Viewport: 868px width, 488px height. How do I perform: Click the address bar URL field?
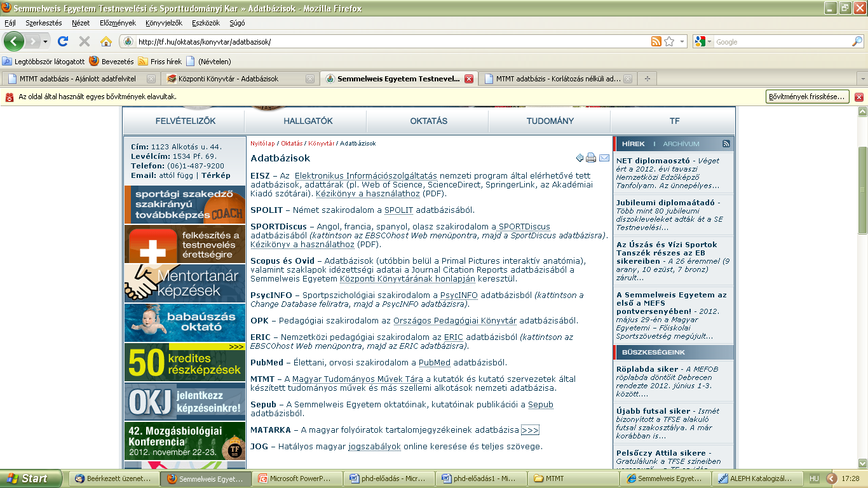pyautogui.click(x=391, y=42)
